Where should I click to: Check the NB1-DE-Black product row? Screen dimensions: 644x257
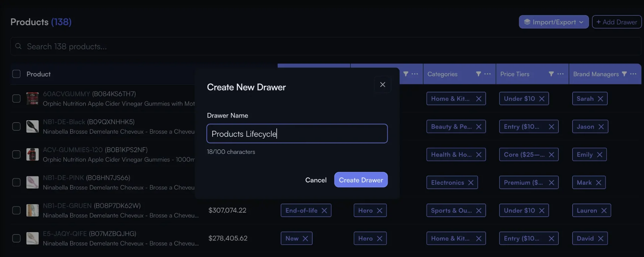coord(16,127)
